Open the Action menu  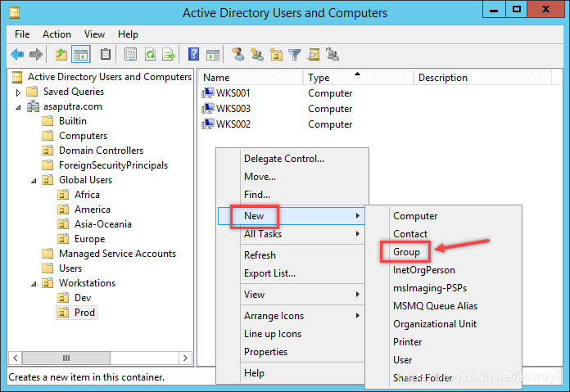[x=57, y=34]
